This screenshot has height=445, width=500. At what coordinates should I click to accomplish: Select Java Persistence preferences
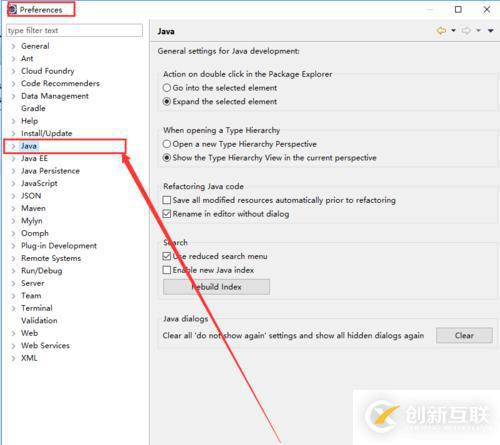50,171
